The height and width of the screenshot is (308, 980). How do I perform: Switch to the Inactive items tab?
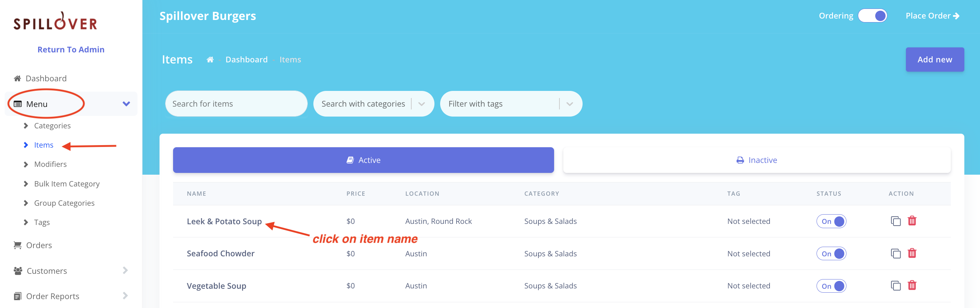[757, 160]
